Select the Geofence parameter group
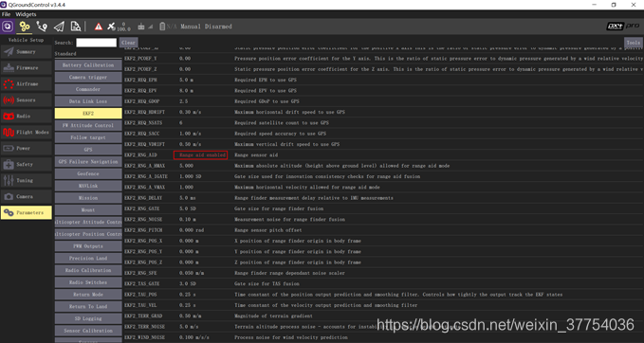This screenshot has height=343, width=644. (88, 173)
